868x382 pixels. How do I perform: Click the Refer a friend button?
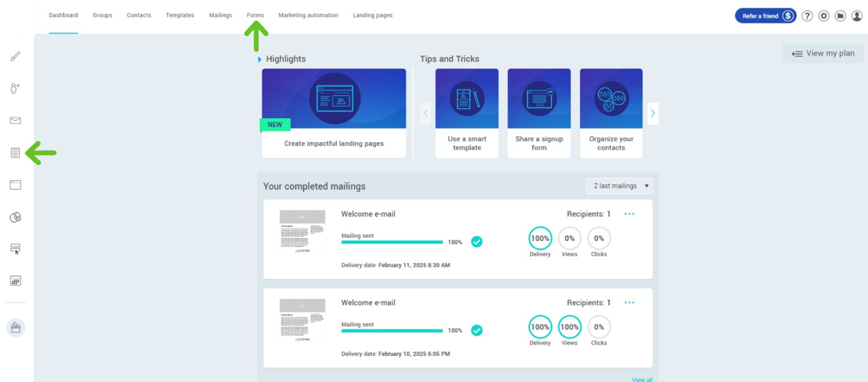(765, 16)
